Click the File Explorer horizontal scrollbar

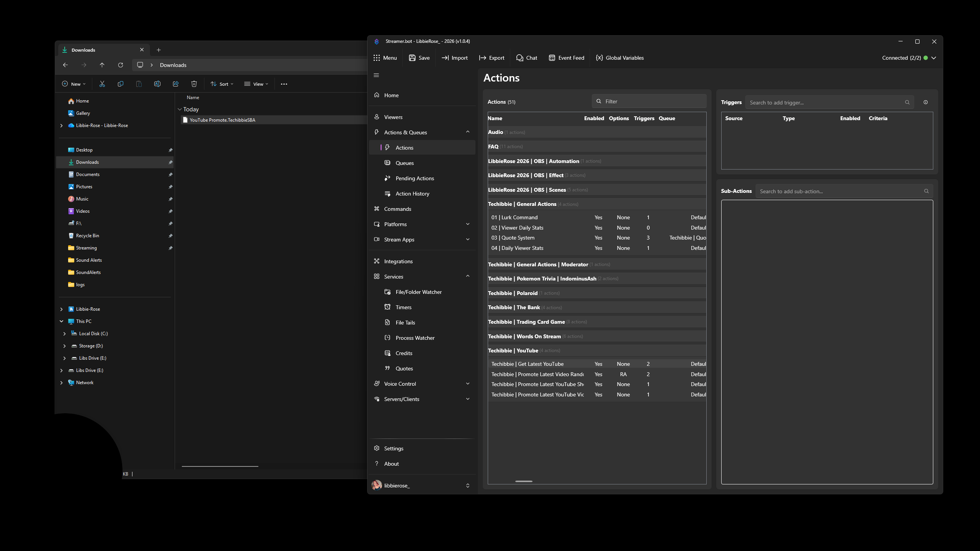click(220, 466)
